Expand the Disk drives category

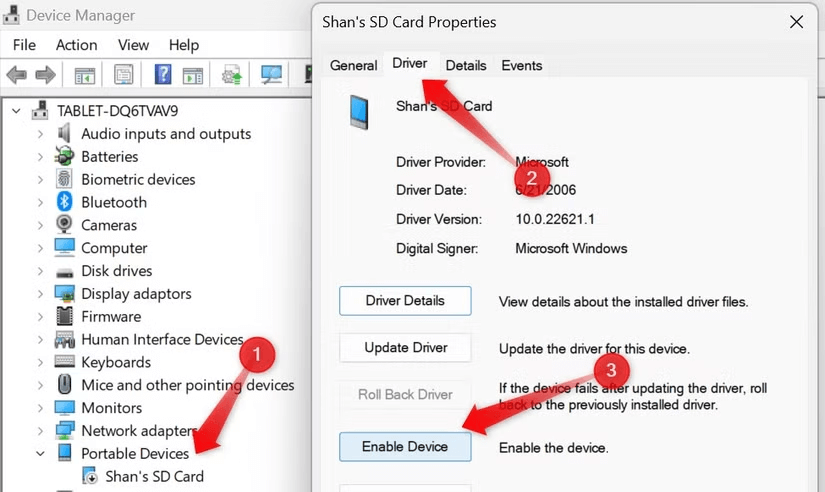tap(40, 271)
